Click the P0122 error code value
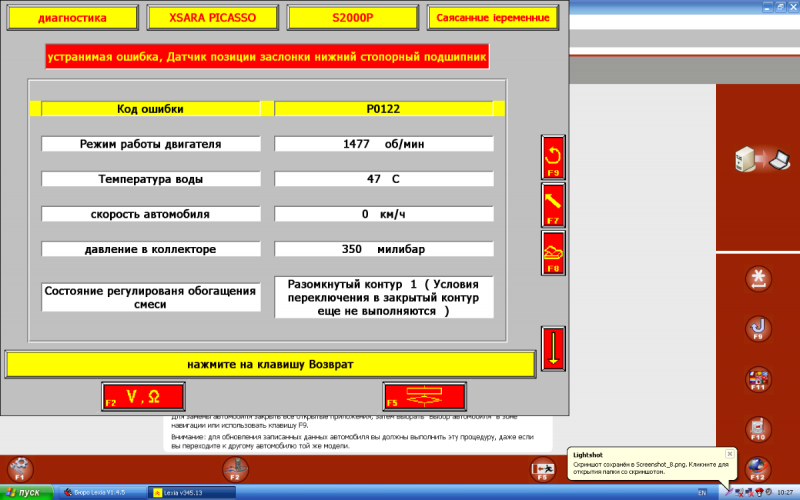Viewport: 800px width, 500px height. click(384, 109)
